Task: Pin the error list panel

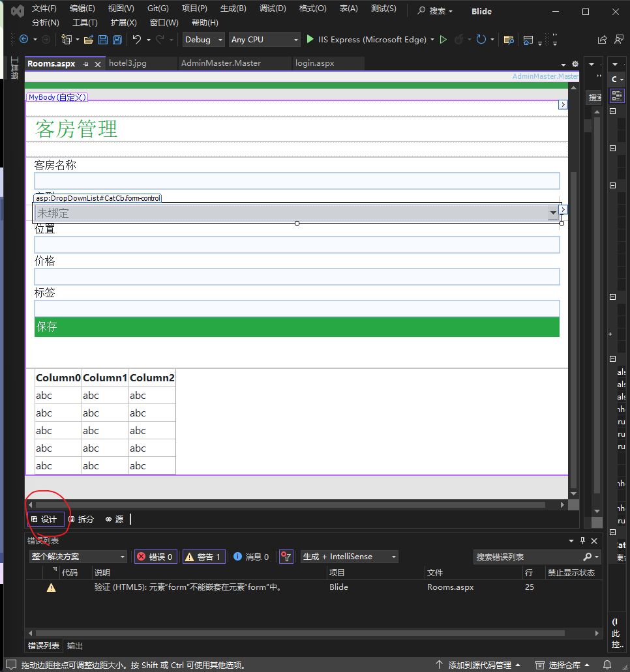Action: (x=582, y=540)
